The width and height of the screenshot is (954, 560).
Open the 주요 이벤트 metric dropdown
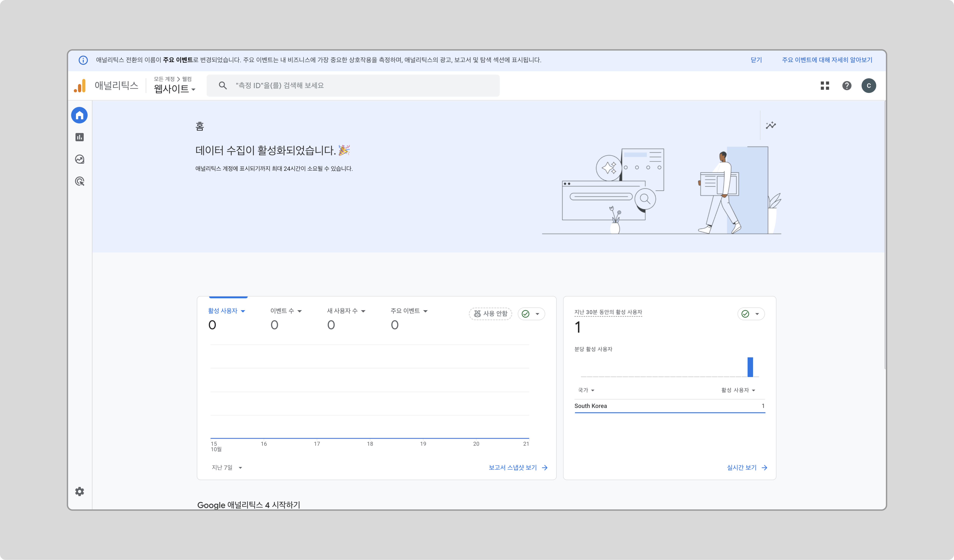pyautogui.click(x=409, y=311)
